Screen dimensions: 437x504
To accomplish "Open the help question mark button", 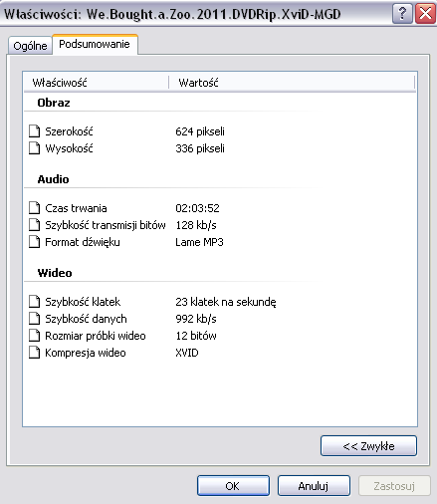I will tap(402, 14).
